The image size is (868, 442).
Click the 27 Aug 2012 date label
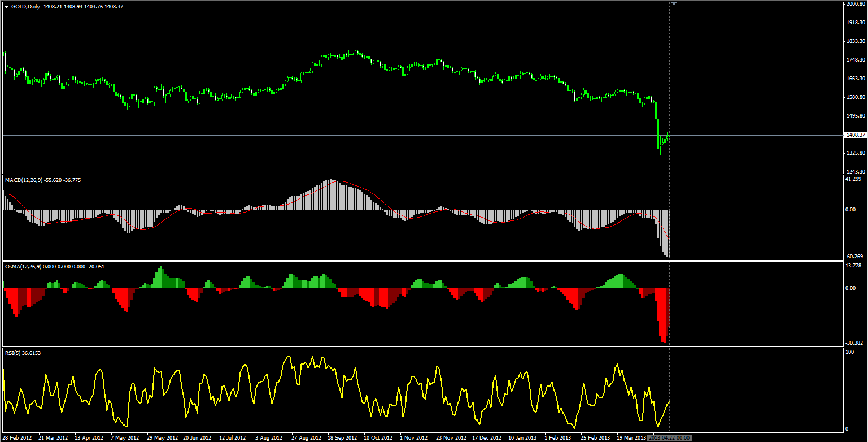pyautogui.click(x=306, y=437)
